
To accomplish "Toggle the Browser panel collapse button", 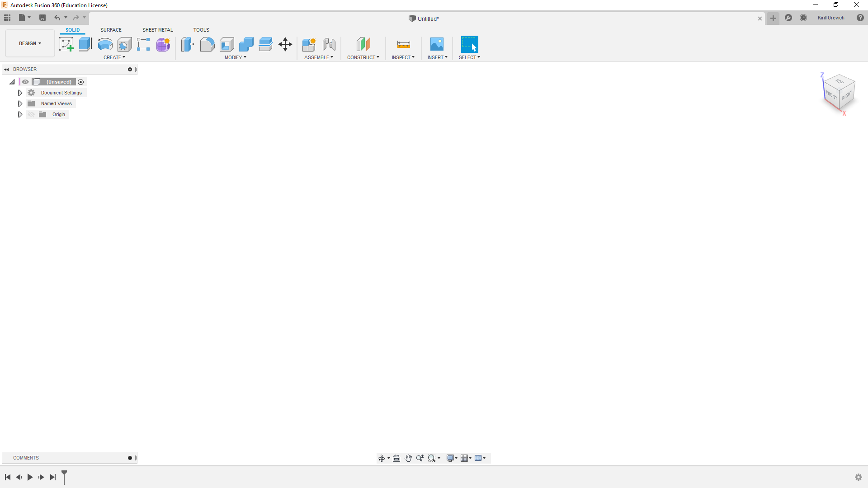I will [x=7, y=69].
